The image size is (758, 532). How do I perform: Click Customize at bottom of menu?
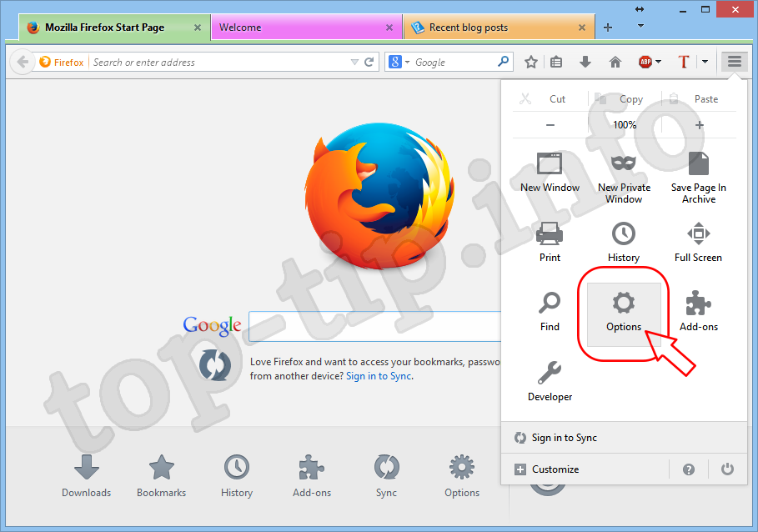point(555,469)
